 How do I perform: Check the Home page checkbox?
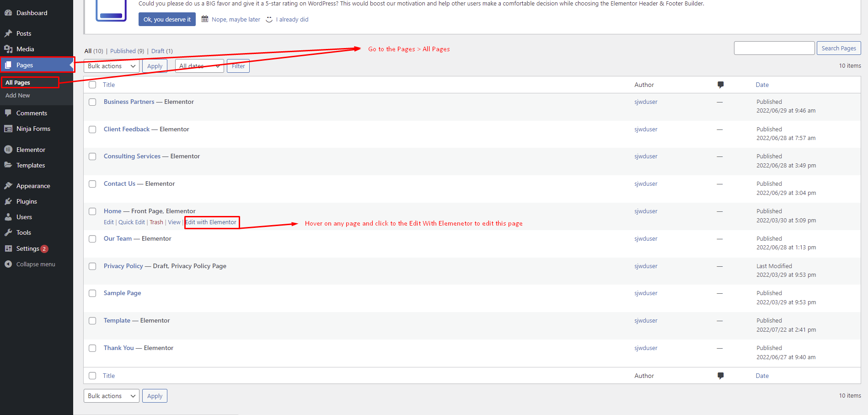[x=92, y=211]
